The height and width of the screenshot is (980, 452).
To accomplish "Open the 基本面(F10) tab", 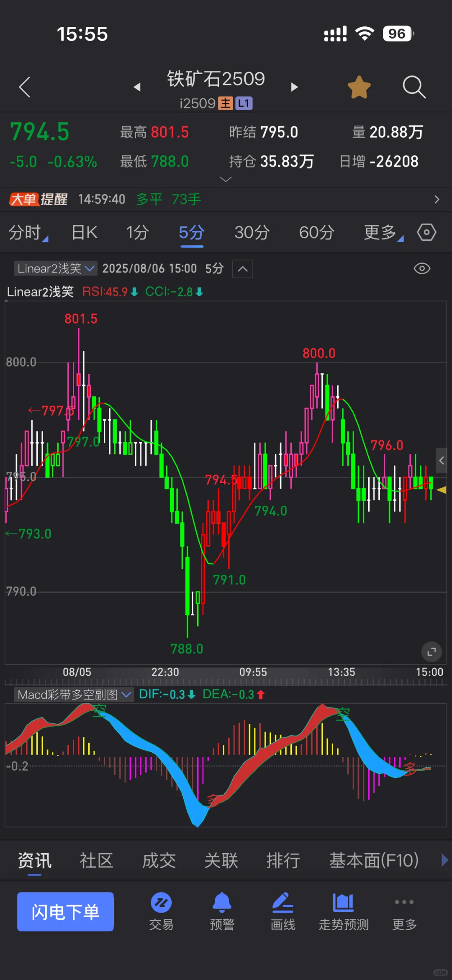I will [x=374, y=861].
